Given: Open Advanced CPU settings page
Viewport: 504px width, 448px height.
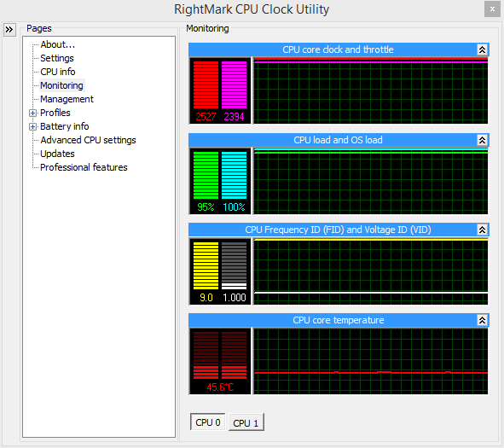Looking at the screenshot, I should [x=88, y=140].
